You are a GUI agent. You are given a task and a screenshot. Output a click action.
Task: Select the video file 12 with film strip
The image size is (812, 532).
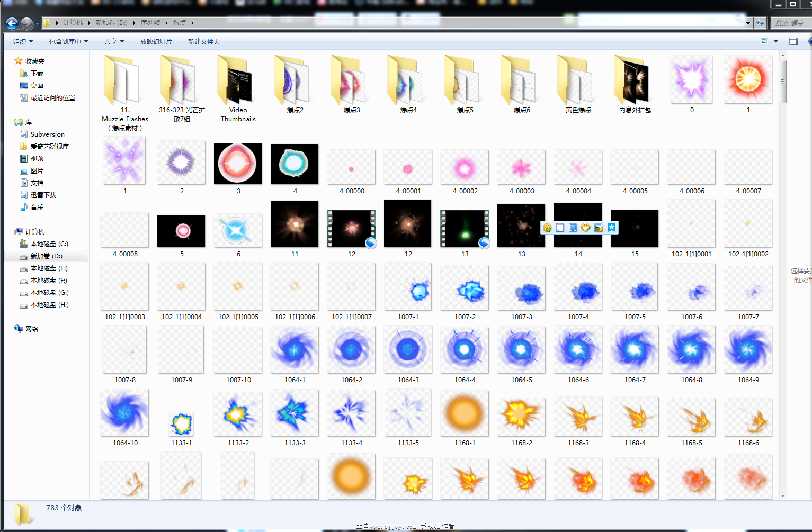pos(352,229)
